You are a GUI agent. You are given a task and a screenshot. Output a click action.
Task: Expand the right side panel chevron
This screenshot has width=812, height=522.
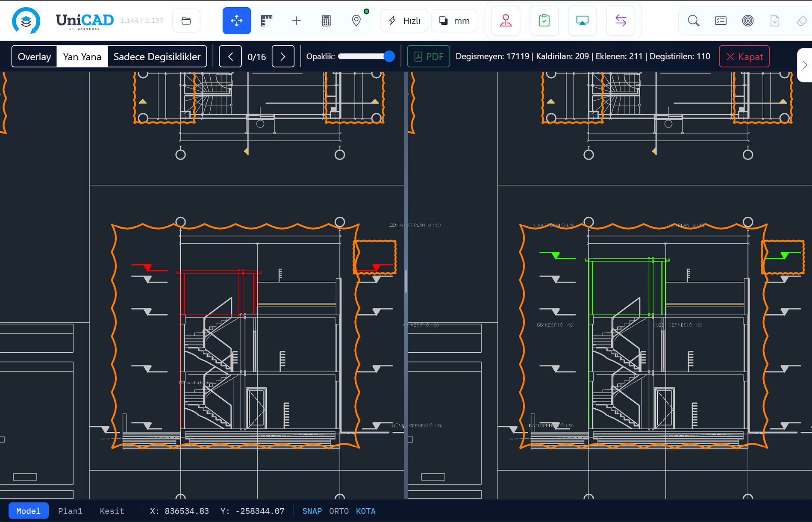[x=805, y=65]
